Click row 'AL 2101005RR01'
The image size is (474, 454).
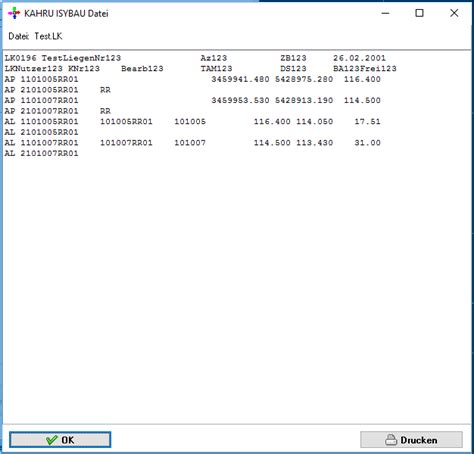click(41, 132)
